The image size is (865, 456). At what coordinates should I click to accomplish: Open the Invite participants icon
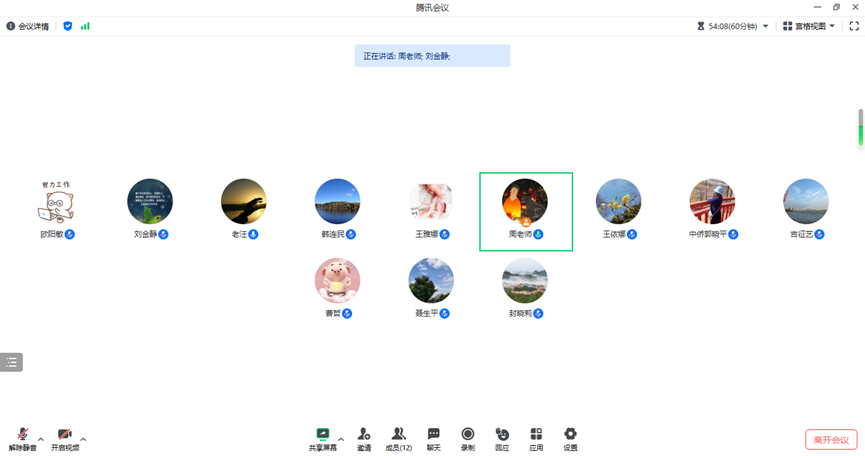tap(364, 434)
